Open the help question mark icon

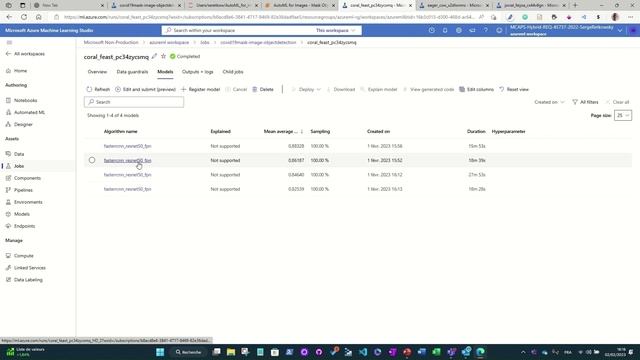click(486, 30)
